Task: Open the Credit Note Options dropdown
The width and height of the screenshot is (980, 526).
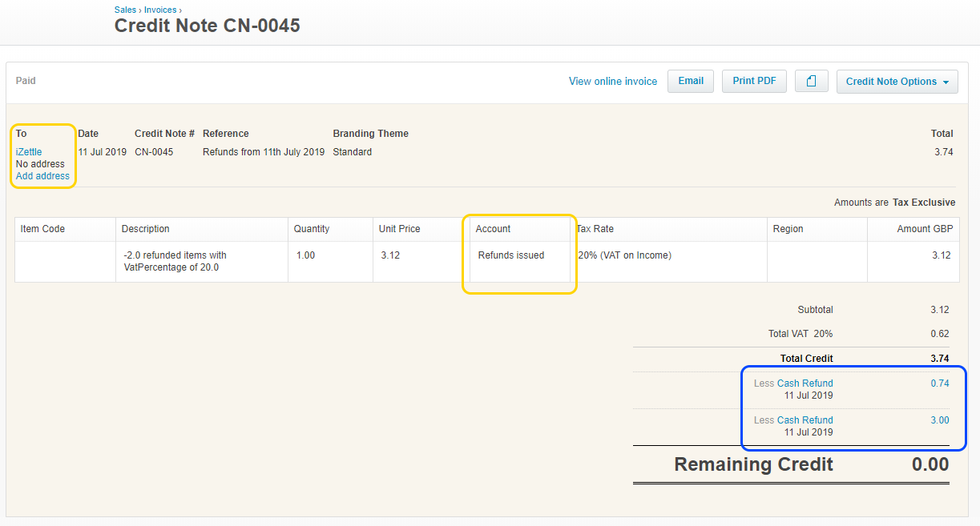Action: 897,82
